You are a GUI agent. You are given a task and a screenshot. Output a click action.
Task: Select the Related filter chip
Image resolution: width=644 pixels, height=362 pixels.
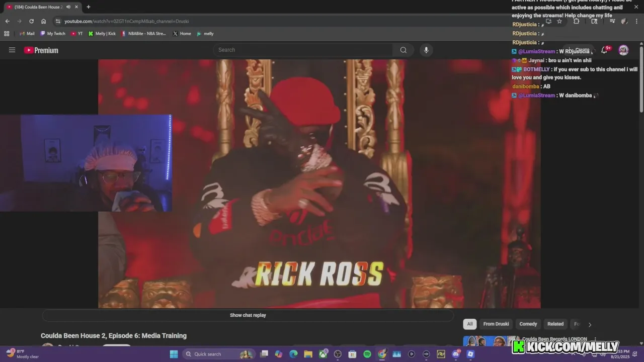pos(555,324)
